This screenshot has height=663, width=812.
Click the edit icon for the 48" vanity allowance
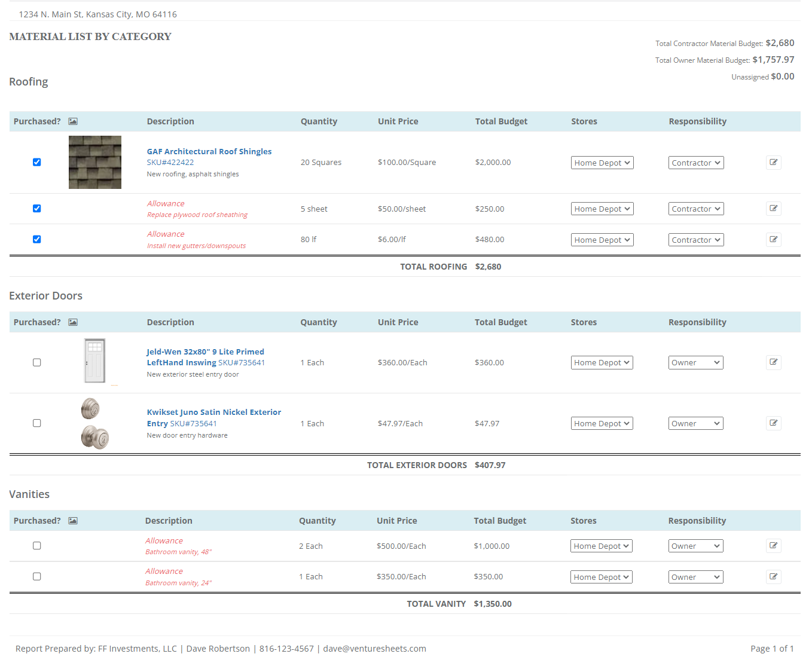coord(773,545)
